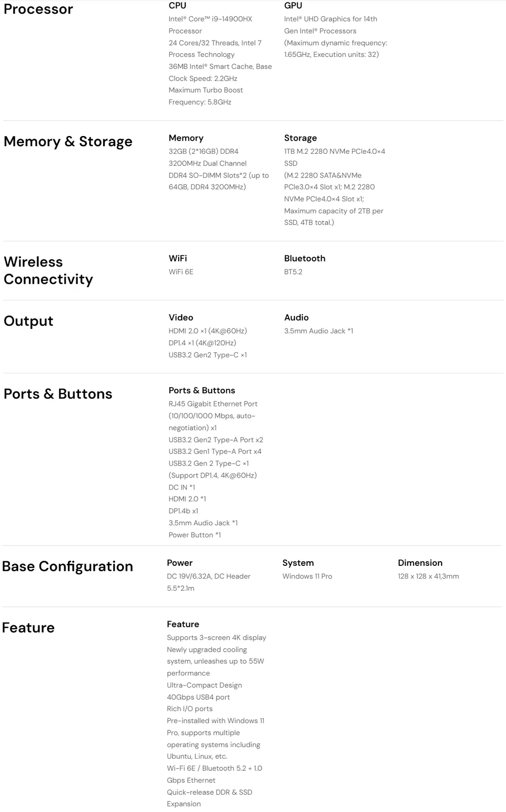This screenshot has height=812, width=506.
Task: Click the Wireless Connectivity heading
Action: [x=48, y=270]
